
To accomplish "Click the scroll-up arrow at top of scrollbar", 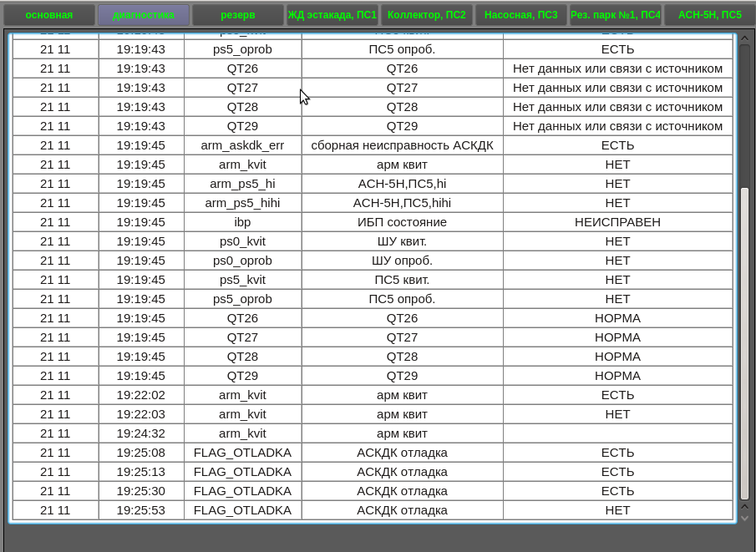I will [744, 38].
